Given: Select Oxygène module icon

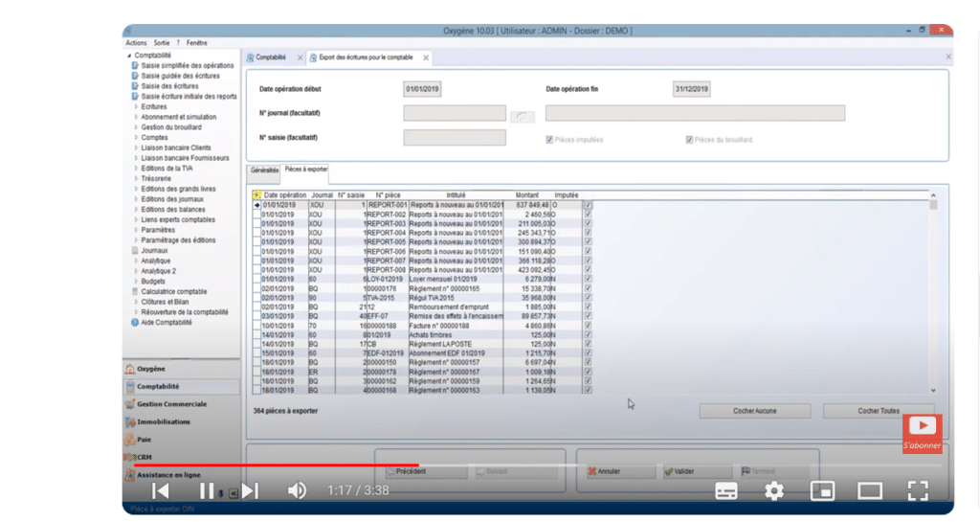Looking at the screenshot, I should (x=130, y=369).
